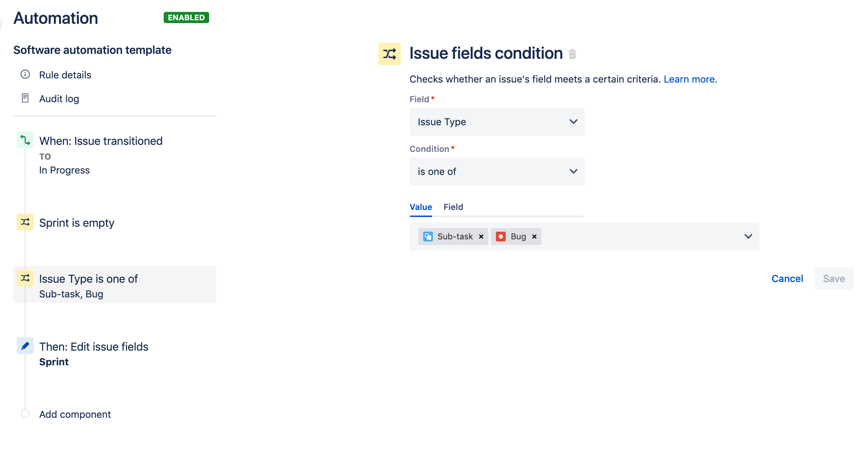Click the pencil icon next to 'Then: Edit issue fields'
Viewport: 868px width, 464px height.
click(x=25, y=346)
